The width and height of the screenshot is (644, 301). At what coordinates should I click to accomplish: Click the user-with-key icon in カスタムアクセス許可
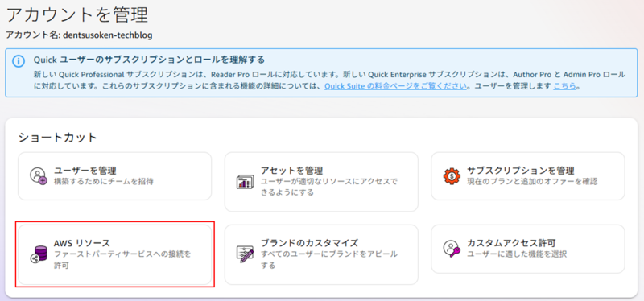tap(452, 249)
